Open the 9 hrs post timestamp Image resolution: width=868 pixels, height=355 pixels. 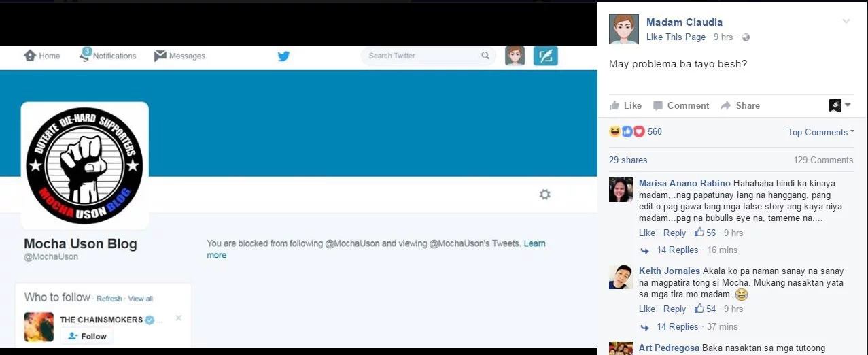pyautogui.click(x=723, y=37)
